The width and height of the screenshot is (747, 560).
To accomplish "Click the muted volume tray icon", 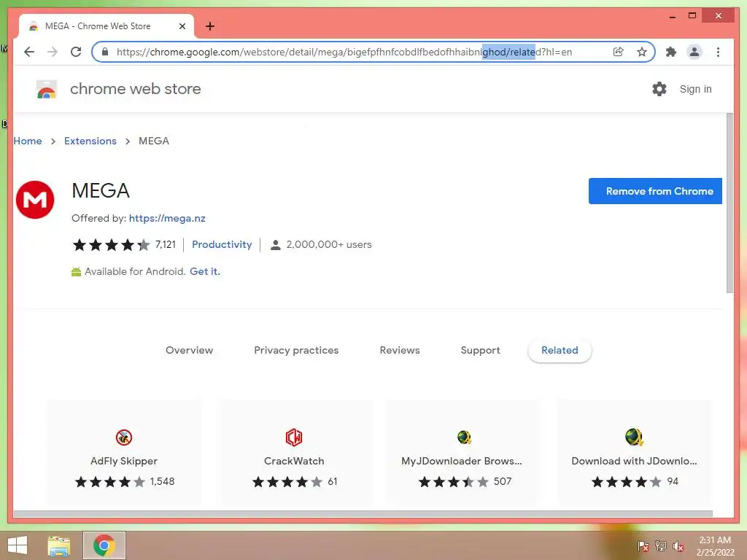I will point(678,545).
